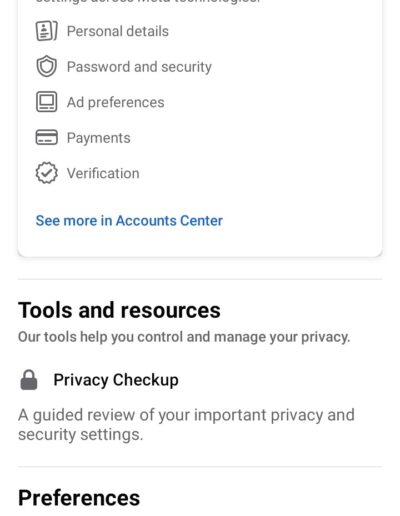Tap the Payments credit card icon

point(46,137)
